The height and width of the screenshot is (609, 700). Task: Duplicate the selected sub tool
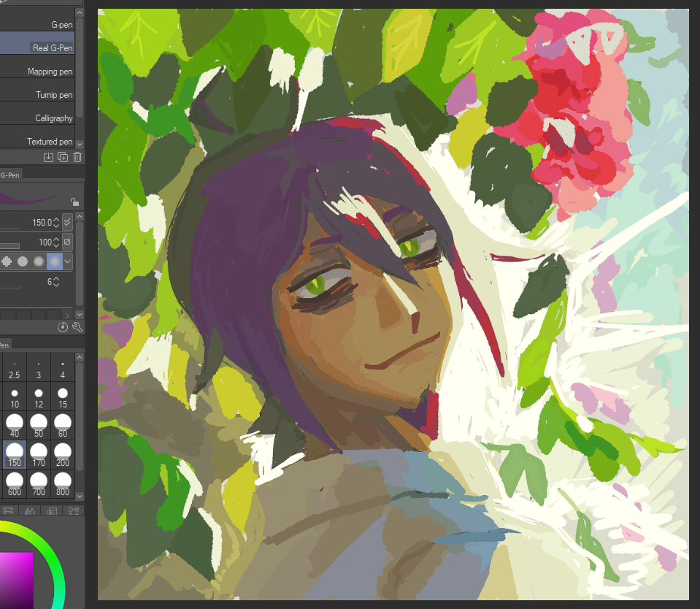point(63,157)
